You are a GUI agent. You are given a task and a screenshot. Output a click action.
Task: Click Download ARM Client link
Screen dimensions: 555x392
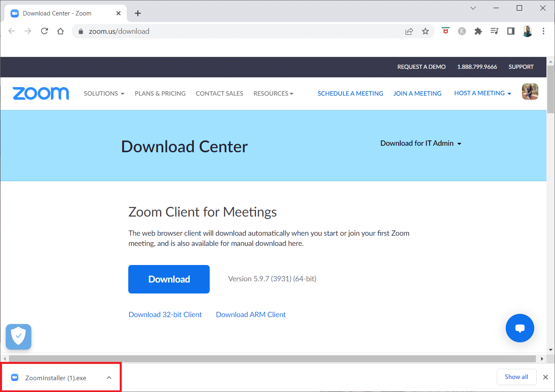251,315
